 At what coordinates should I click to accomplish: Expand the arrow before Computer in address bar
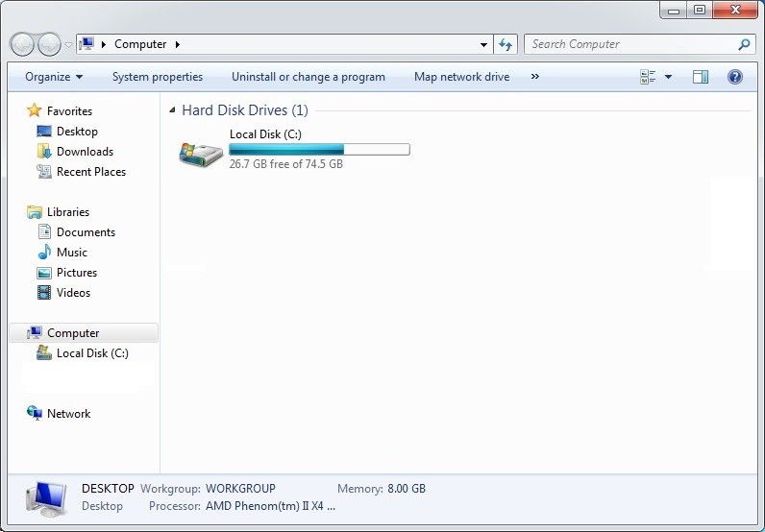[104, 44]
